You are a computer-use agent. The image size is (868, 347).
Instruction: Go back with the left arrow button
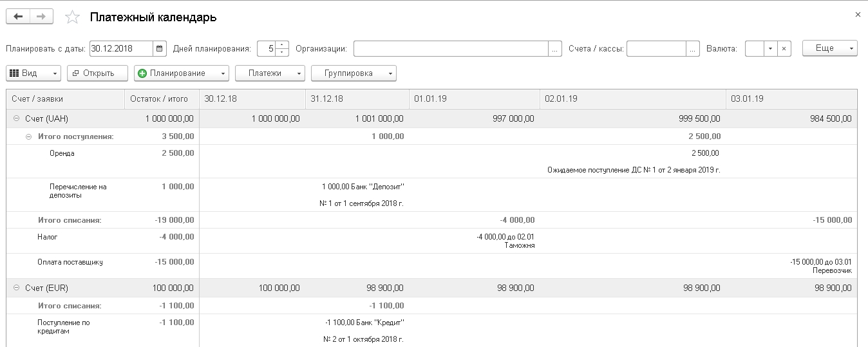click(x=18, y=17)
